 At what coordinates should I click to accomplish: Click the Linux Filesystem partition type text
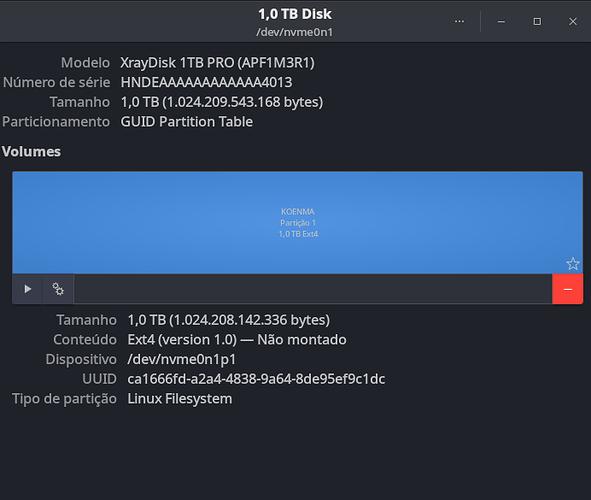click(180, 399)
